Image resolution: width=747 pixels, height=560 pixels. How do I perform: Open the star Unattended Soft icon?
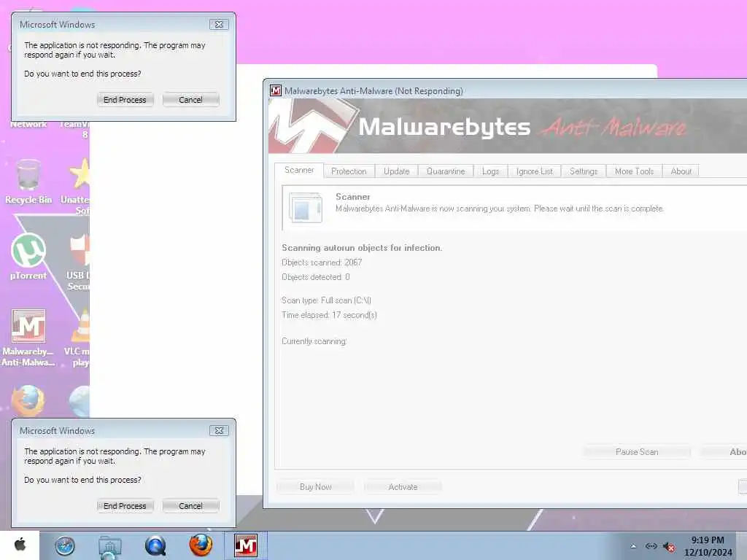point(76,187)
